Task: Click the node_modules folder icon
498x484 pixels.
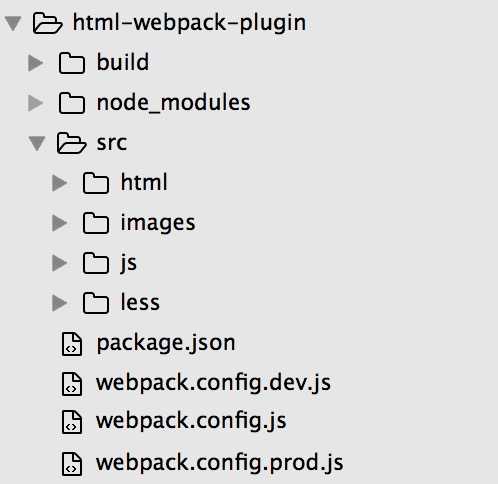Action: [x=72, y=103]
